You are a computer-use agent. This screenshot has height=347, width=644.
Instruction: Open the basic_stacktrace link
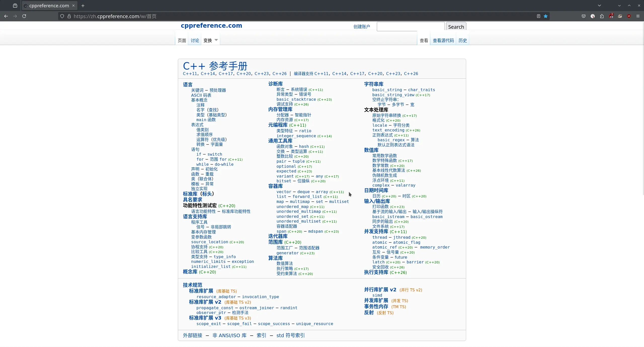coord(296,99)
